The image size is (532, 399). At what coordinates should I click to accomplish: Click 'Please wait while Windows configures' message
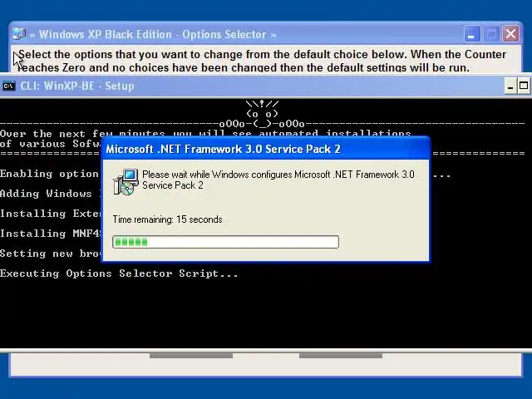[278, 180]
